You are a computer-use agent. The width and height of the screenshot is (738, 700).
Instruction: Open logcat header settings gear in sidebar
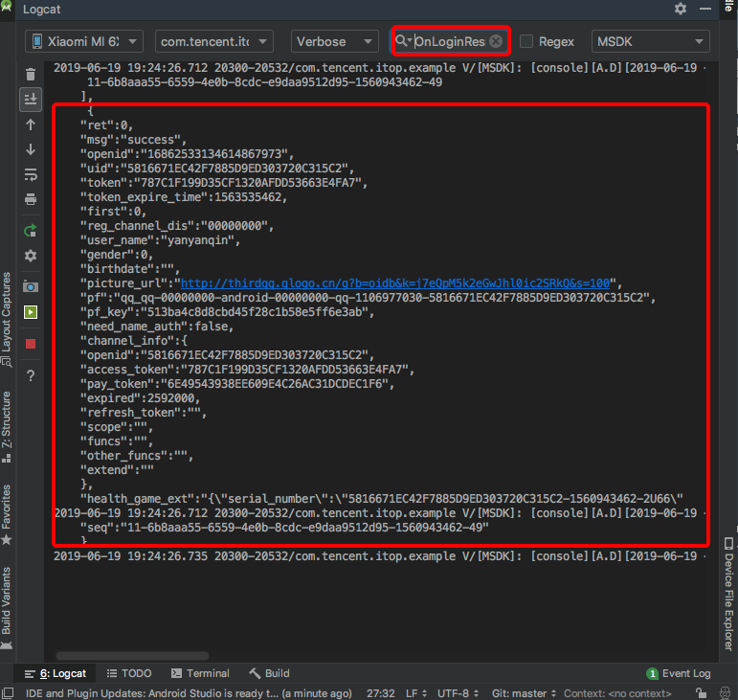(x=31, y=256)
